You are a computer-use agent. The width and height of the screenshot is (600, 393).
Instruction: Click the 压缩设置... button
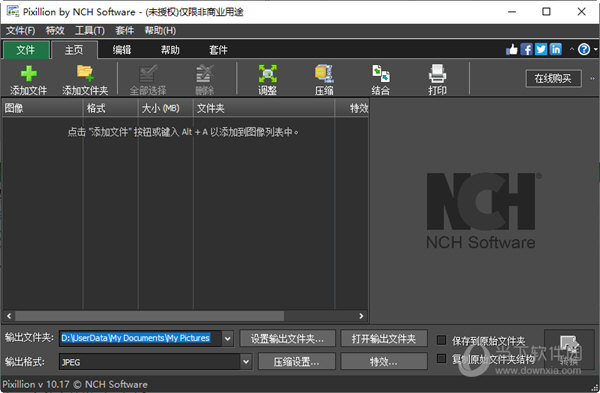coord(297,362)
